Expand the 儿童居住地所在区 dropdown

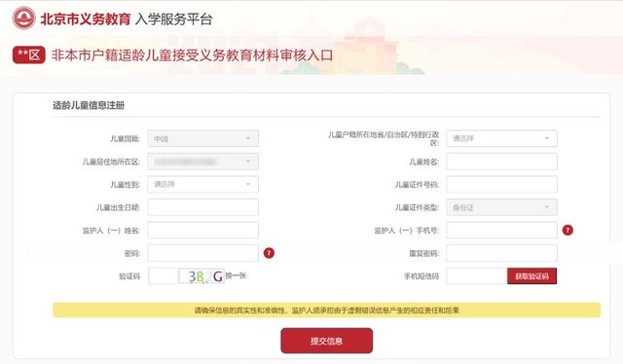203,162
